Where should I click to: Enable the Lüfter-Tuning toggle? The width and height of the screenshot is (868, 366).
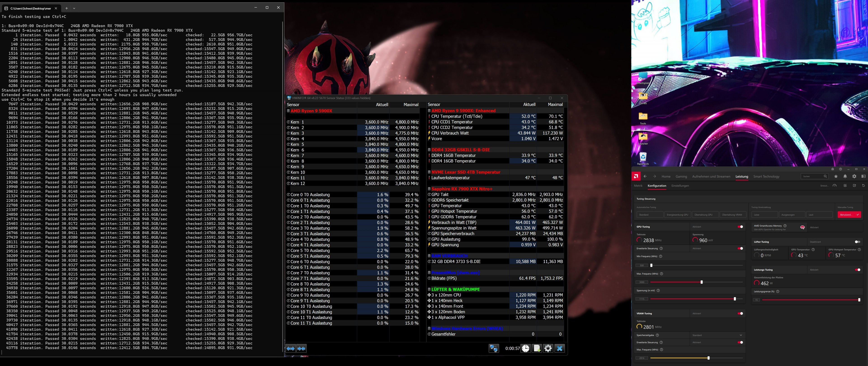point(857,242)
